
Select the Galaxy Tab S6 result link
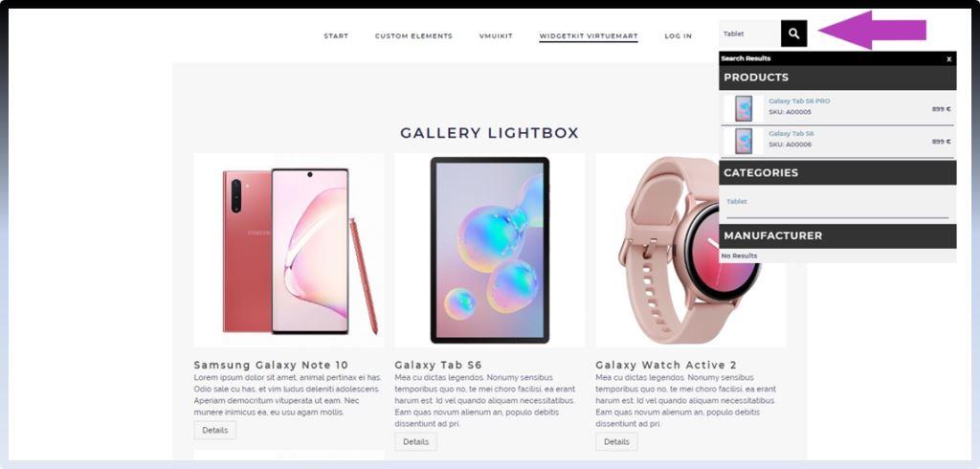(x=791, y=133)
